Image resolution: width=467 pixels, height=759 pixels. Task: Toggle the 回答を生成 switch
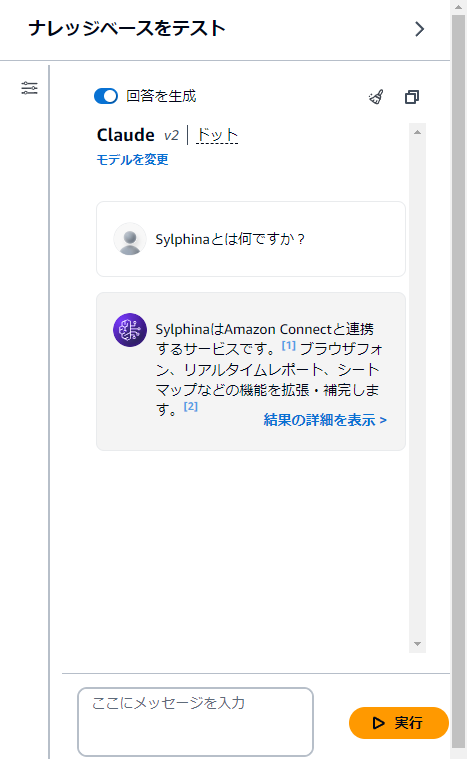point(106,96)
